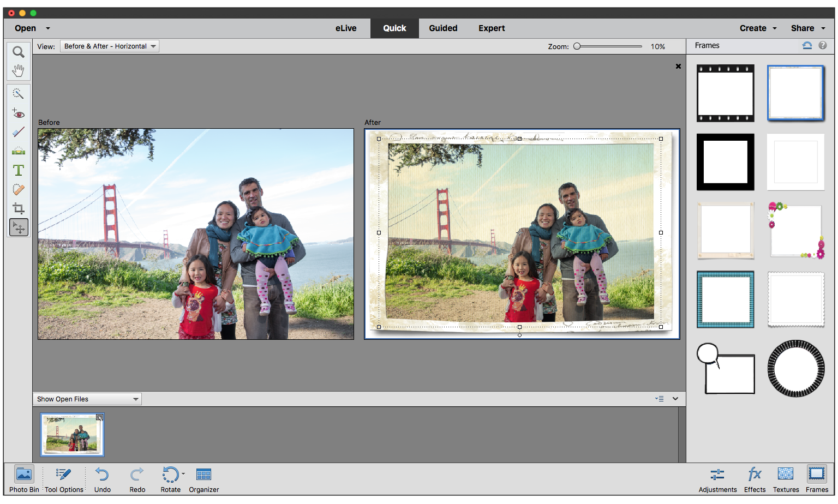Image resolution: width=838 pixels, height=504 pixels.
Task: Select the Zoom magnifier tool
Action: 19,52
